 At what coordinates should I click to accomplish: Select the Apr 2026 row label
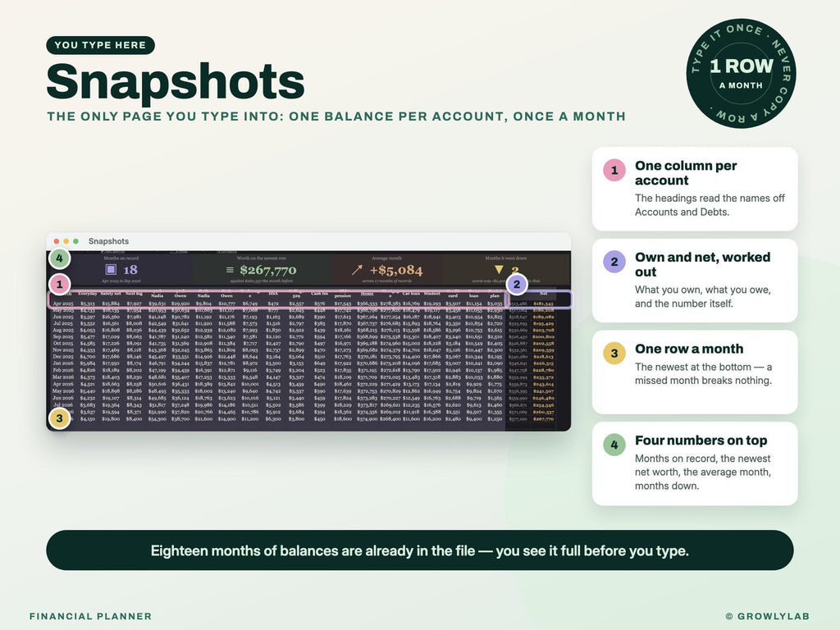(63, 384)
